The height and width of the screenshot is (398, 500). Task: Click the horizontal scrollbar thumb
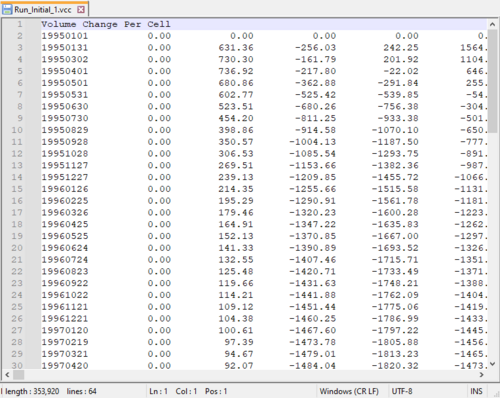tap(19, 375)
